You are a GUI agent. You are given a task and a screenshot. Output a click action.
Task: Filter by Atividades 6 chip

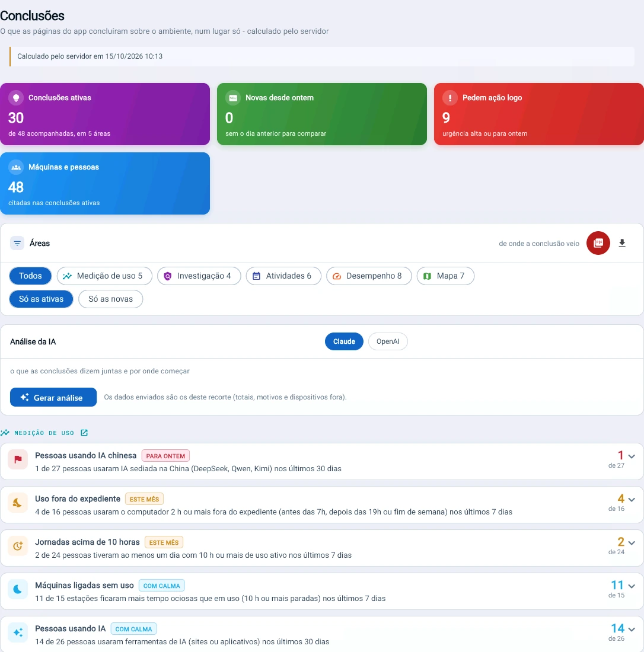[283, 276]
